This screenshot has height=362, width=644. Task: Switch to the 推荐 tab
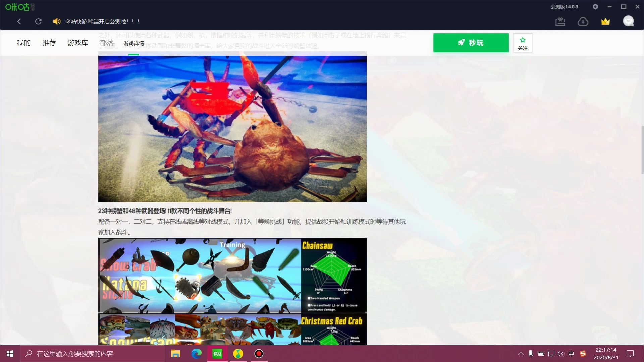pyautogui.click(x=49, y=43)
